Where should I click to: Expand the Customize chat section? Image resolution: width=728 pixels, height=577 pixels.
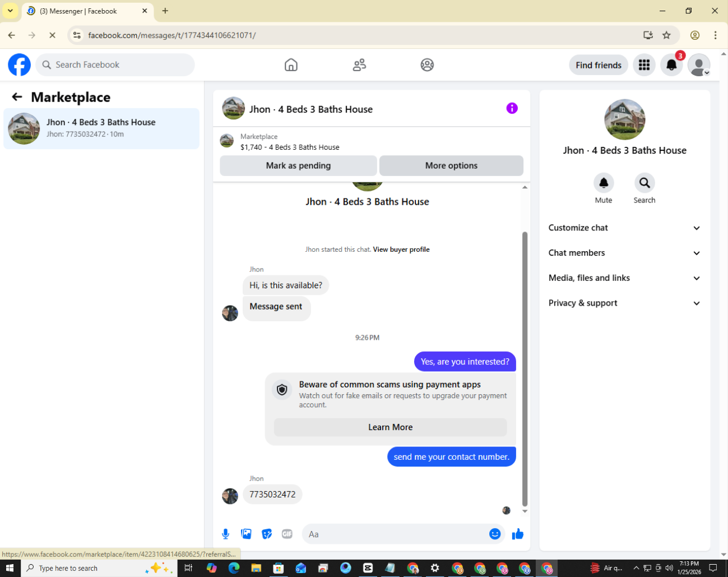624,228
